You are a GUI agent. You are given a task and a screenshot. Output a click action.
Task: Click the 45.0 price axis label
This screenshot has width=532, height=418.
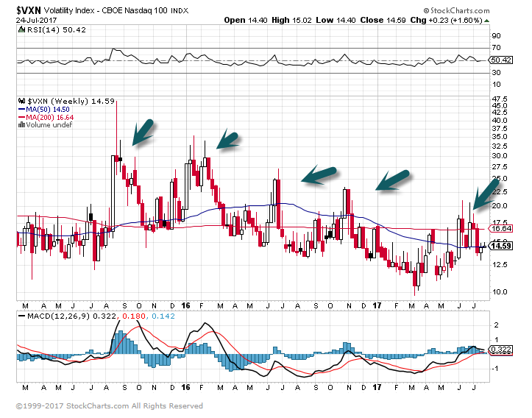click(500, 105)
